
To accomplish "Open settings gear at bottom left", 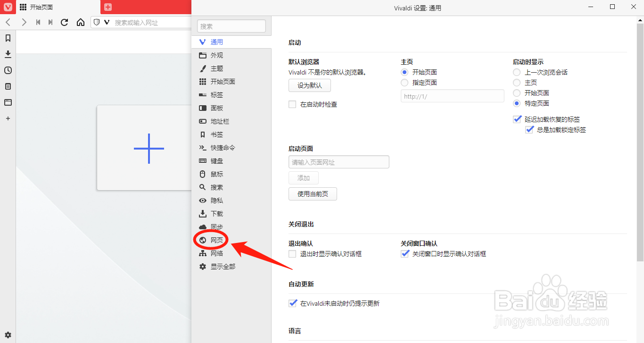I will tap(8, 335).
